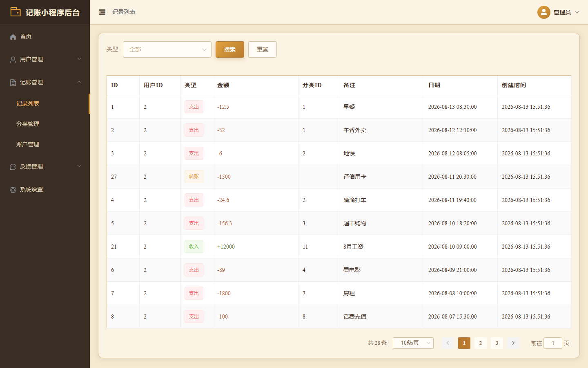
Task: Open the 账户管理 menu item
Action: coord(45,145)
